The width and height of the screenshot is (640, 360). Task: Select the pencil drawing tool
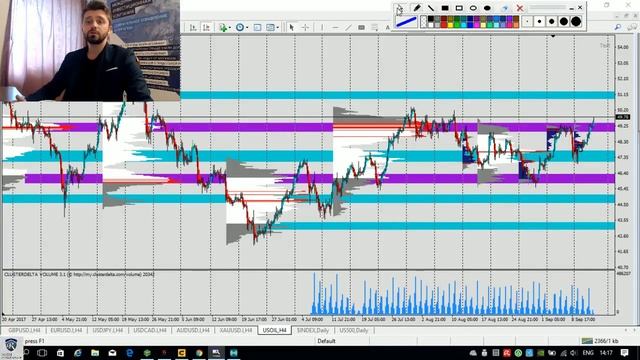point(417,8)
